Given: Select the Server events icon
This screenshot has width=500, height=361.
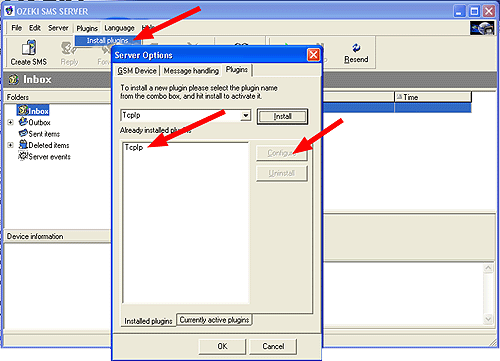Looking at the screenshot, I should (x=23, y=156).
